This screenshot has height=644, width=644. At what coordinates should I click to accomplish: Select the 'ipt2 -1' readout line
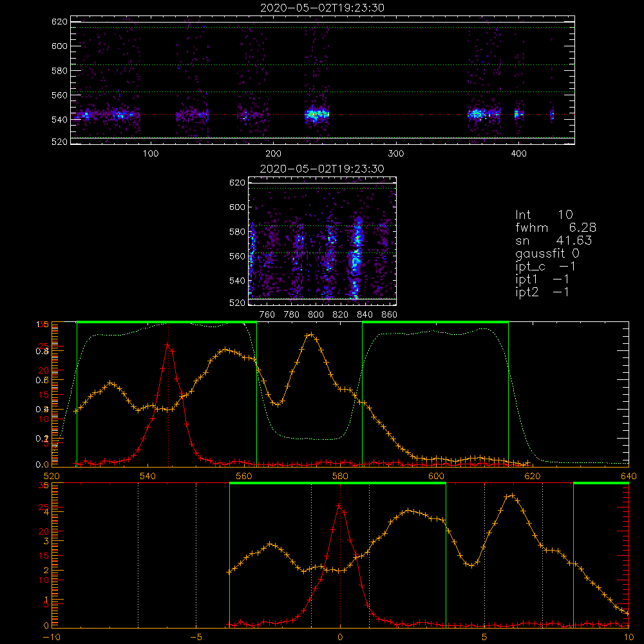pyautogui.click(x=542, y=292)
